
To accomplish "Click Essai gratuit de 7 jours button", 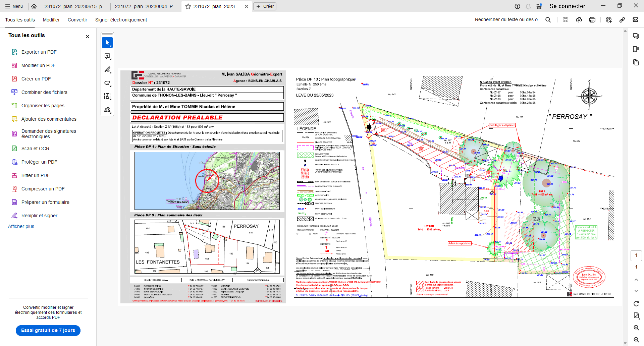I will tap(48, 330).
